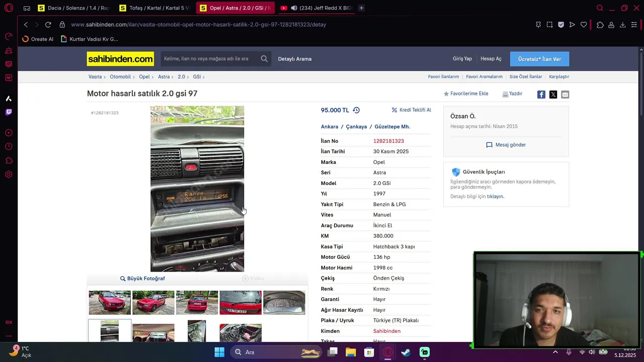
Task: Open the Oreate AI bookmark
Action: pyautogui.click(x=38, y=39)
